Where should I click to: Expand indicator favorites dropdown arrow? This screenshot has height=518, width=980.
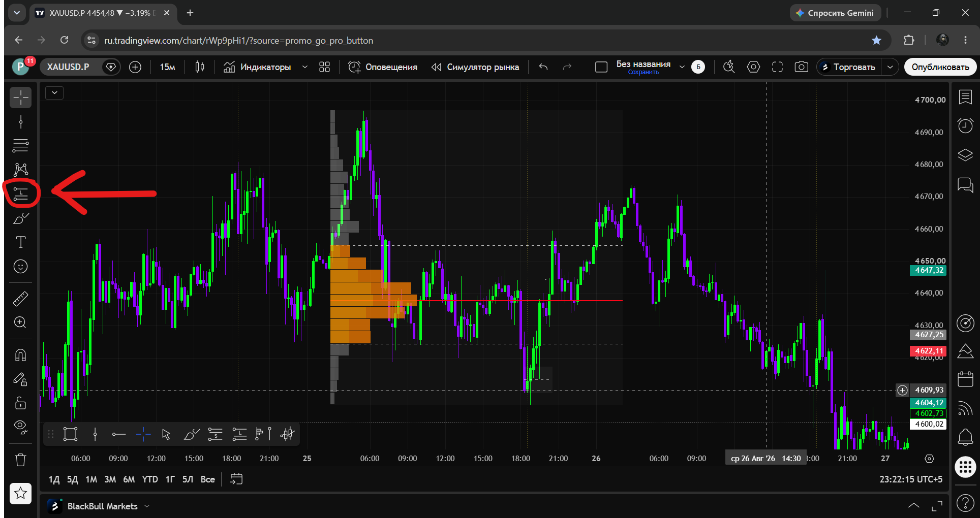(x=305, y=67)
